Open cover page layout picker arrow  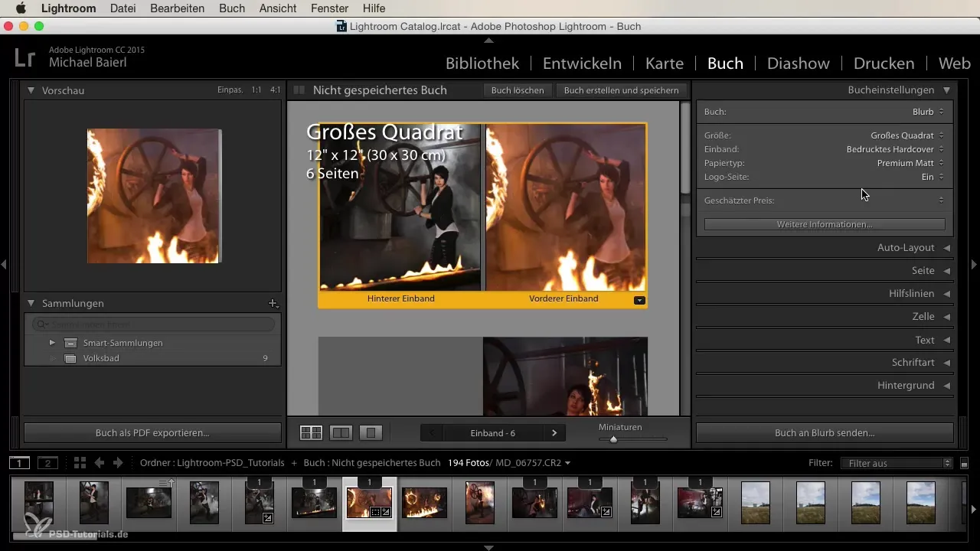click(639, 300)
